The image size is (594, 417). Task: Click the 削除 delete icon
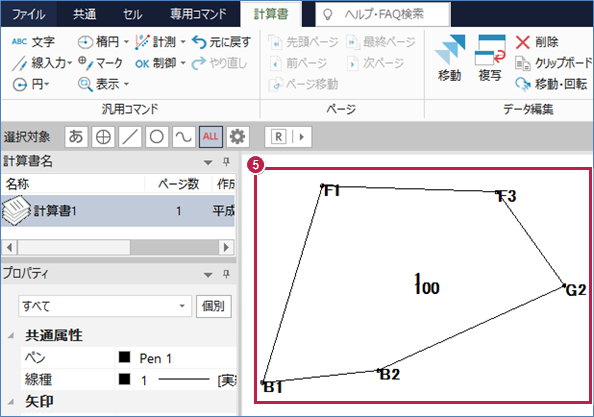click(x=522, y=42)
